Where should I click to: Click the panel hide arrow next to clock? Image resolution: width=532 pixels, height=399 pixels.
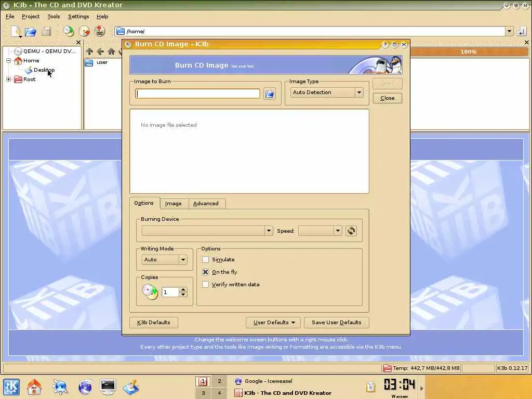click(422, 388)
